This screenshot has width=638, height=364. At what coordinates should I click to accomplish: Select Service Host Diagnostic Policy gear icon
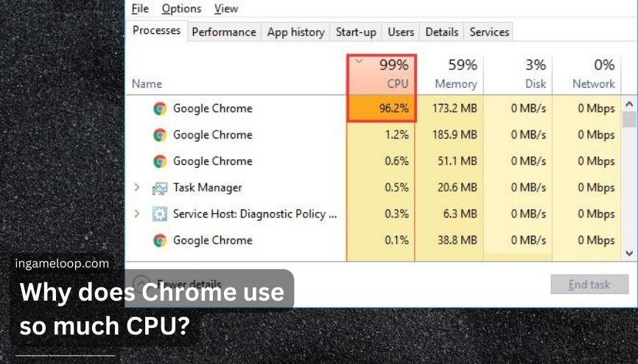(159, 214)
